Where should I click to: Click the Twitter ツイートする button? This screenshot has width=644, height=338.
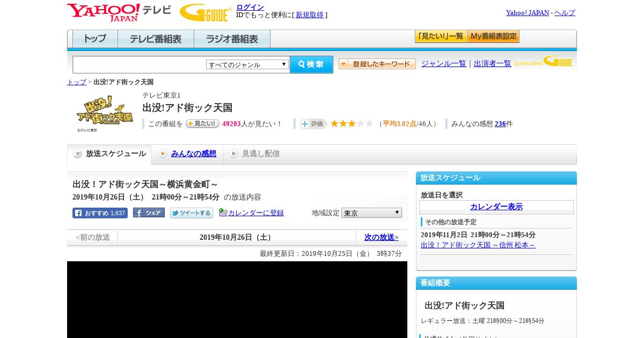[x=192, y=213]
